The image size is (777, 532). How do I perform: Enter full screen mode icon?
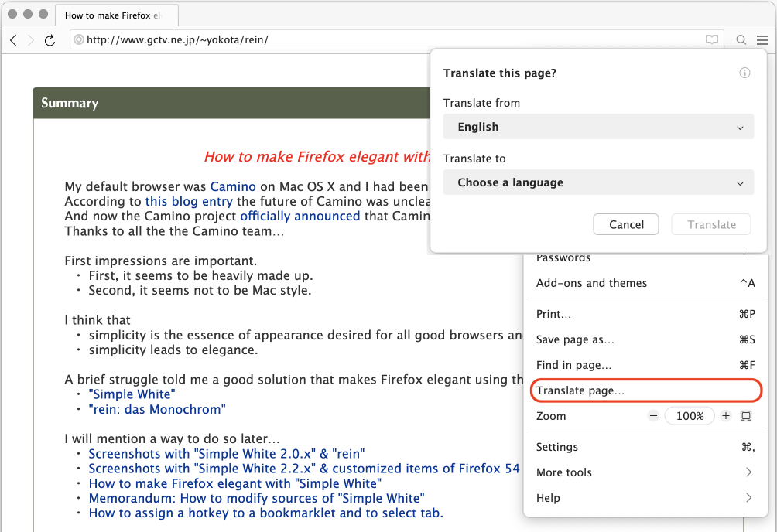click(x=746, y=416)
